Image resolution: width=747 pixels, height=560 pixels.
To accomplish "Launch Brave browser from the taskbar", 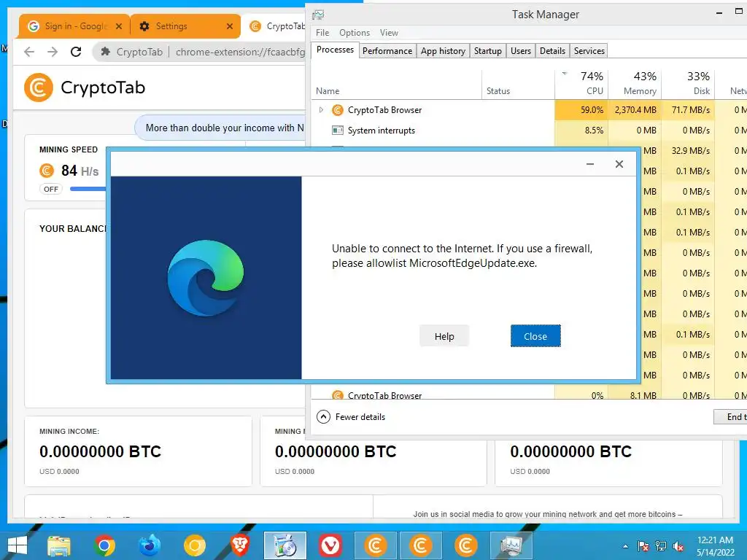I will (239, 545).
